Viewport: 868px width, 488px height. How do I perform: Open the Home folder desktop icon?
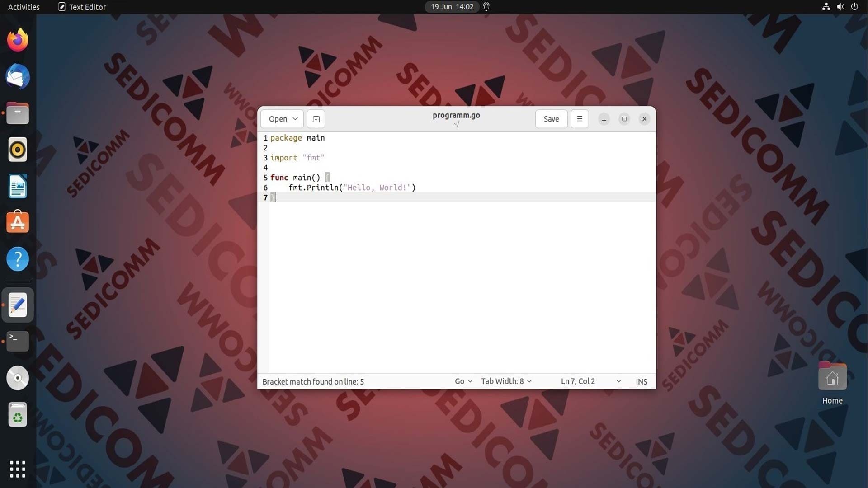tap(832, 383)
